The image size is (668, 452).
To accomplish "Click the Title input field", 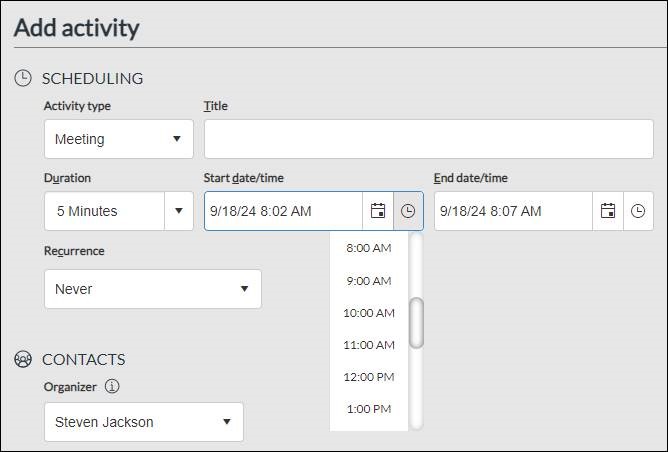I will pyautogui.click(x=429, y=139).
